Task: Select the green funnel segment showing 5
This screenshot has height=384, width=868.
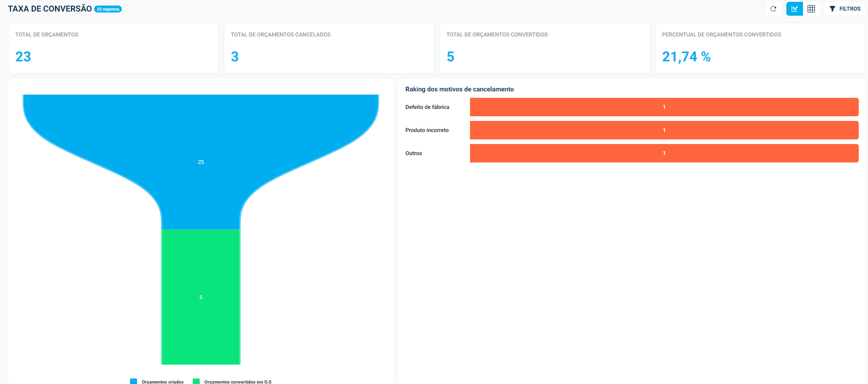Action: [x=201, y=297]
